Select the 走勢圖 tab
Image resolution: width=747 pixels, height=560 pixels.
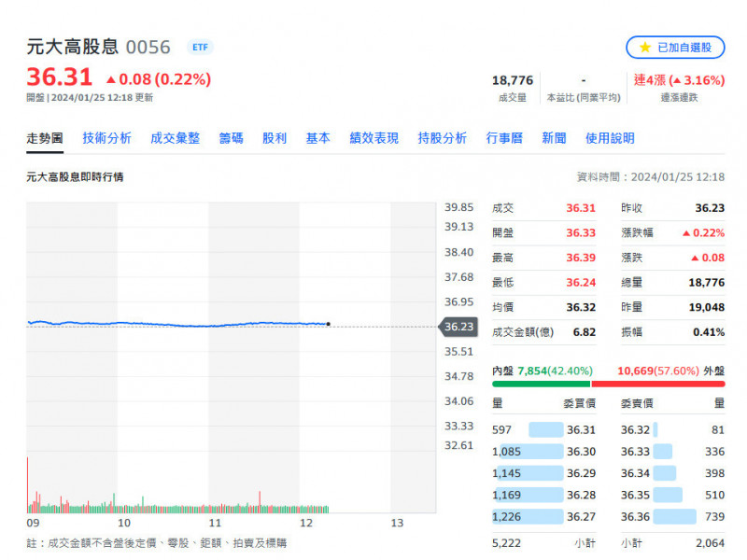[45, 138]
